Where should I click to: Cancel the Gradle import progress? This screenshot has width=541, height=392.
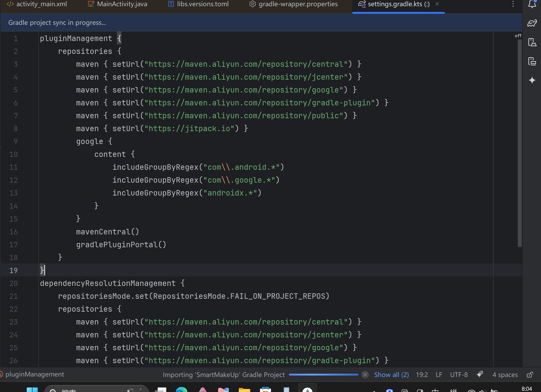[365, 375]
